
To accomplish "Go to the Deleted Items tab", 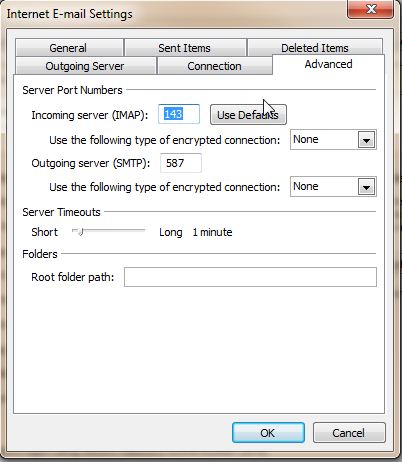I will pos(315,47).
